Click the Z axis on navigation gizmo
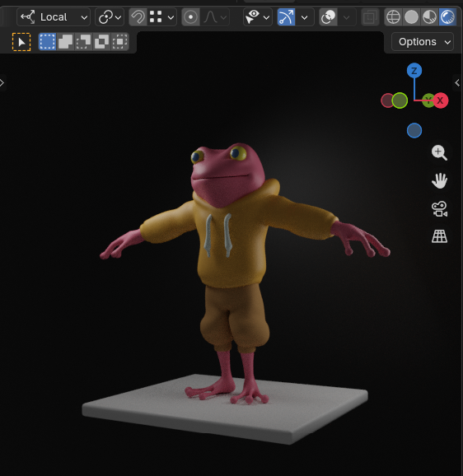The image size is (463, 476). 414,71
